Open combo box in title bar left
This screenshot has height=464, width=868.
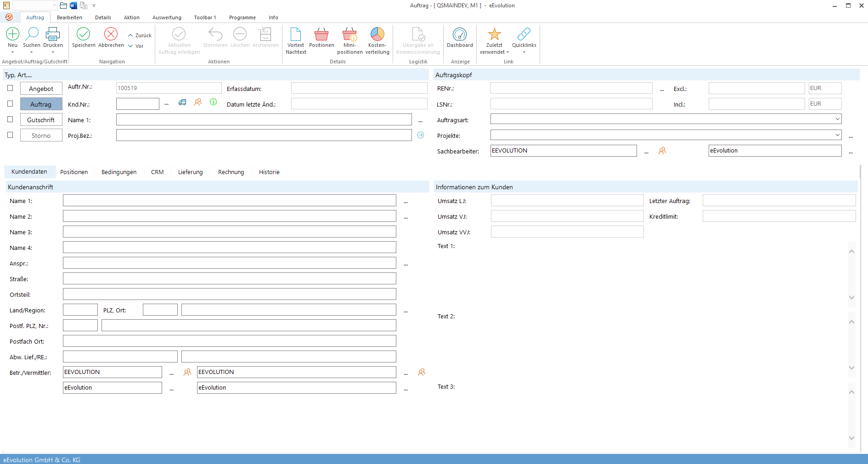tap(35, 6)
